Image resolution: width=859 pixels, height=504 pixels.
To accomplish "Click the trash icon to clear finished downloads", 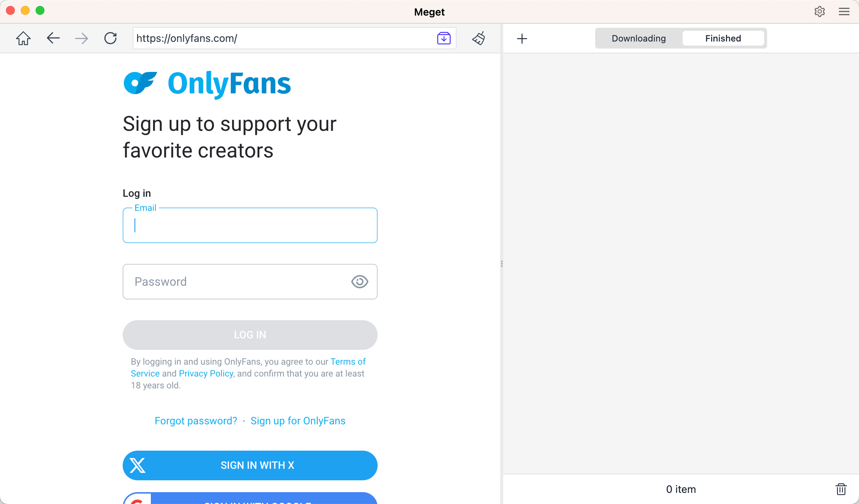I will [841, 489].
